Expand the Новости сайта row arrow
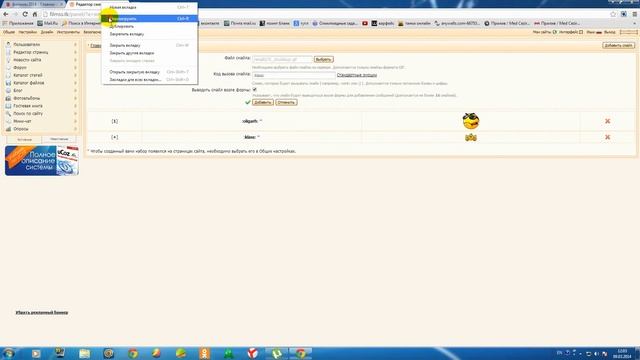Image resolution: width=640 pixels, height=360 pixels. pos(76,60)
